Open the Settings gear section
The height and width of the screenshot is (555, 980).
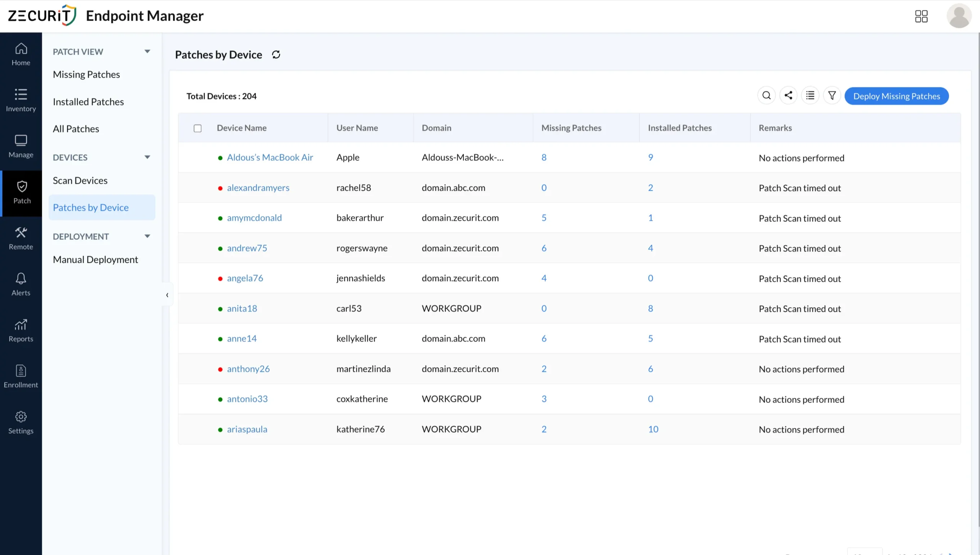pos(21,423)
